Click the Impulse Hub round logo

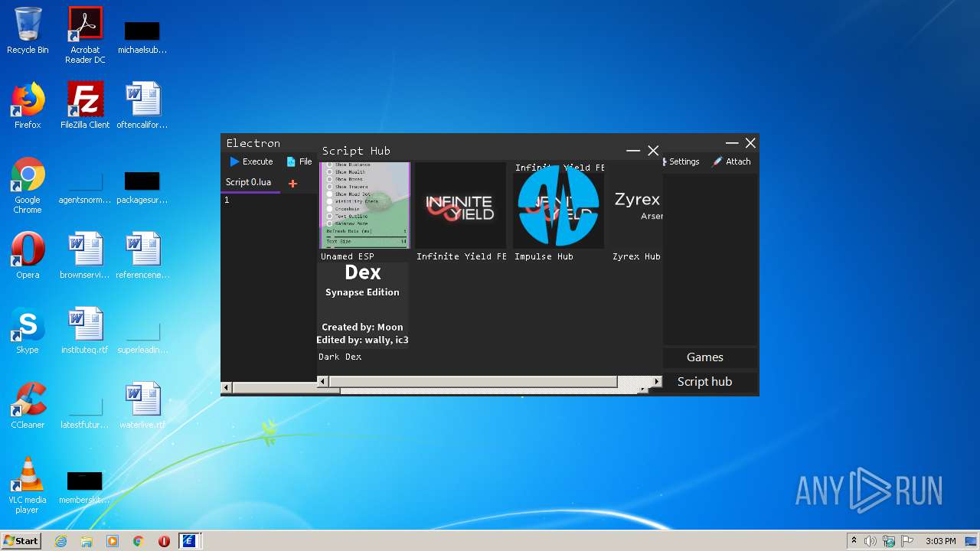pos(558,205)
